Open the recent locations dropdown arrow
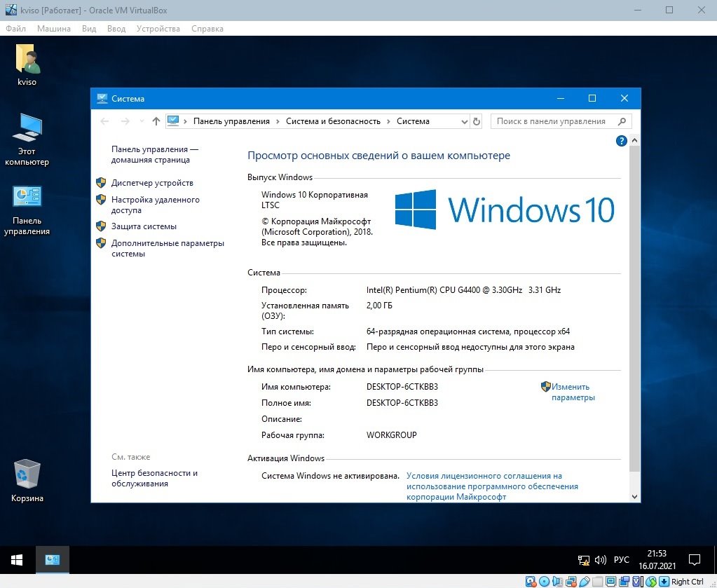The image size is (717, 588). click(142, 121)
